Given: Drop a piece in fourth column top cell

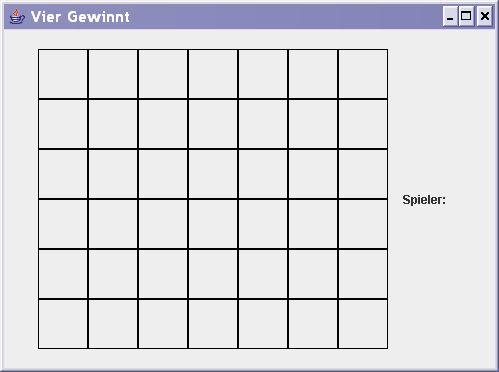Looking at the screenshot, I should tap(213, 74).
